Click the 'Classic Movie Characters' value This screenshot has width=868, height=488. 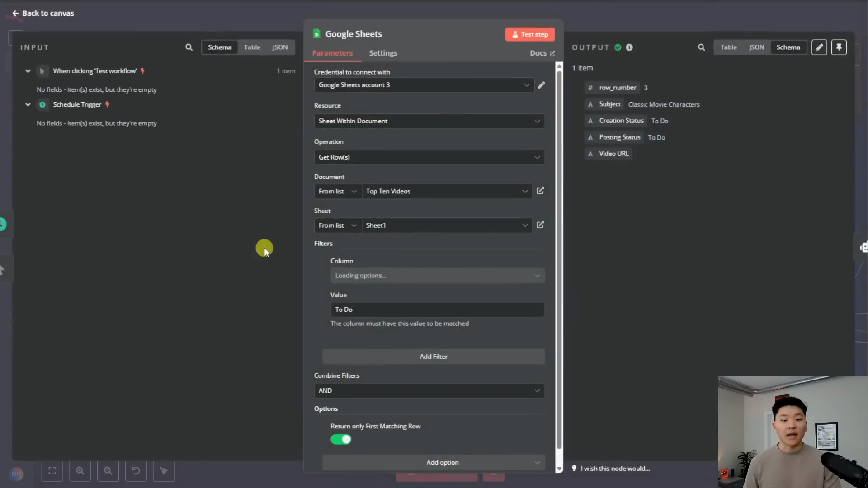(x=664, y=104)
